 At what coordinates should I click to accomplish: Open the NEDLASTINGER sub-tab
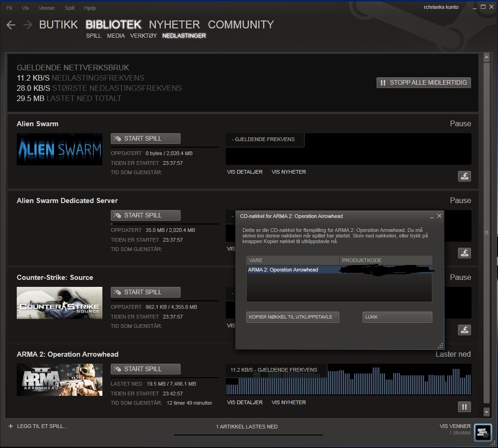coord(184,35)
